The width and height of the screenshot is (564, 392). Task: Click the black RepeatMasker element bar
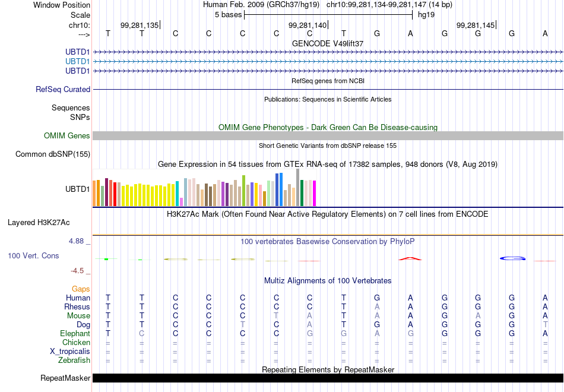coord(328,378)
